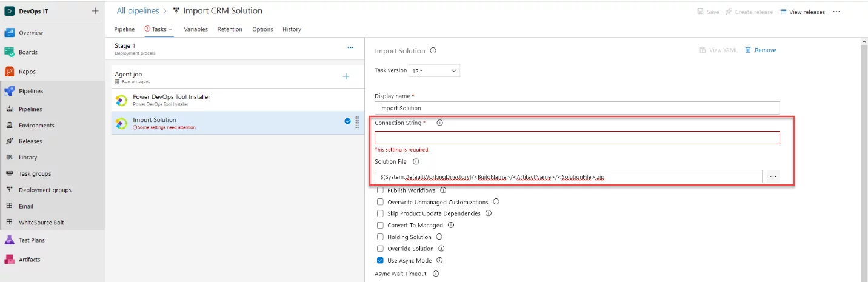Image resolution: width=868 pixels, height=282 pixels.
Task: Click the Create release button
Action: (x=749, y=12)
